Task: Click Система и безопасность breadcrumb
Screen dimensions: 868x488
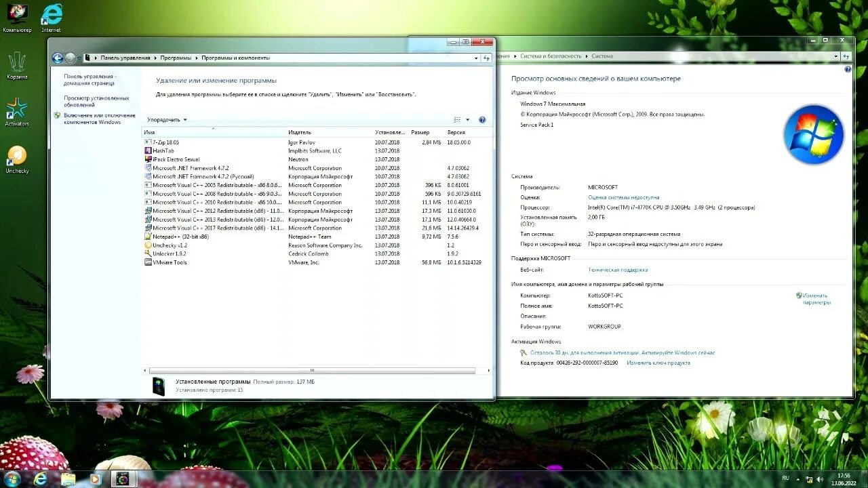Action: tap(551, 56)
